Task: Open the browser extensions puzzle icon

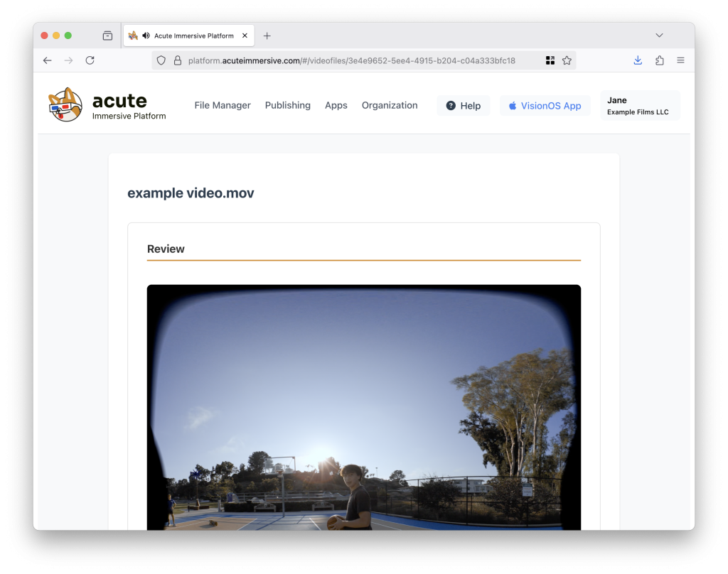Action: (659, 60)
